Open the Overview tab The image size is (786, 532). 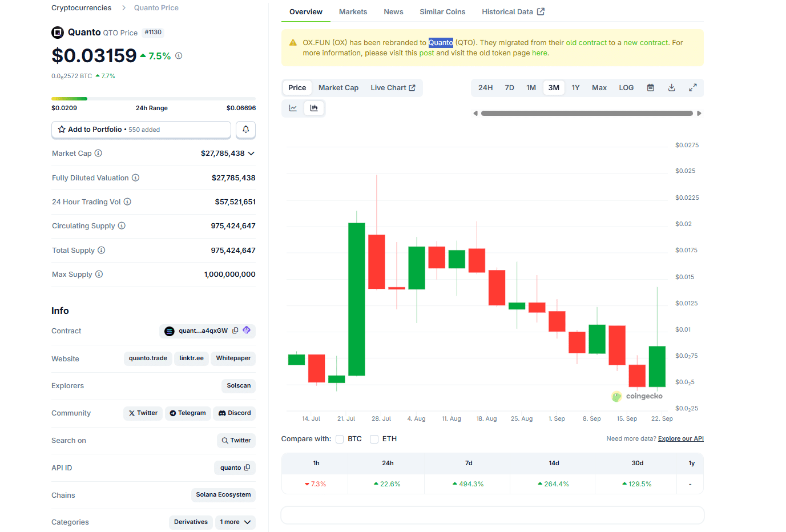[x=306, y=11]
